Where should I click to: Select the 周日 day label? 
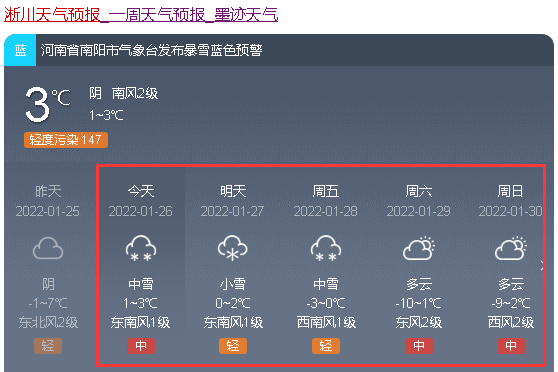[x=511, y=191]
